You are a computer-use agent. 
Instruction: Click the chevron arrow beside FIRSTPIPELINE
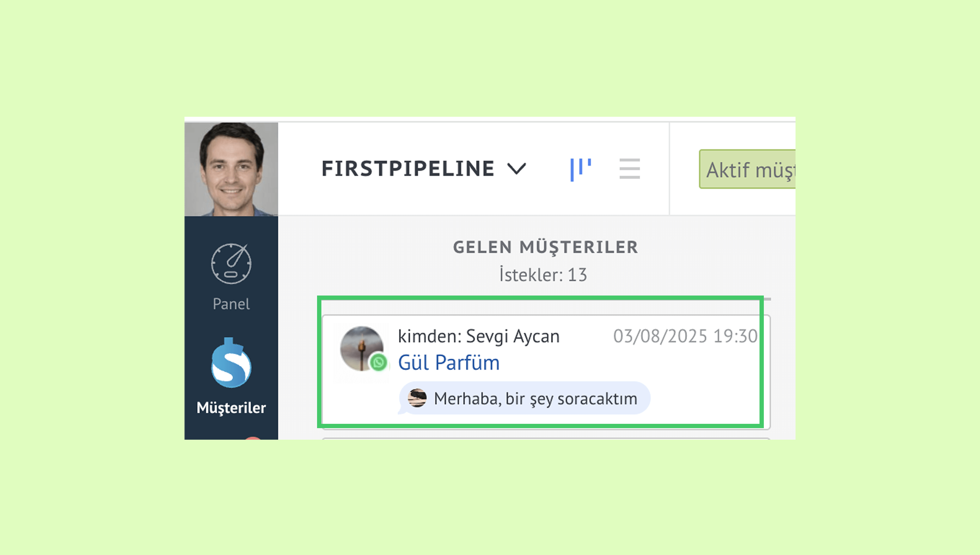[x=516, y=169]
